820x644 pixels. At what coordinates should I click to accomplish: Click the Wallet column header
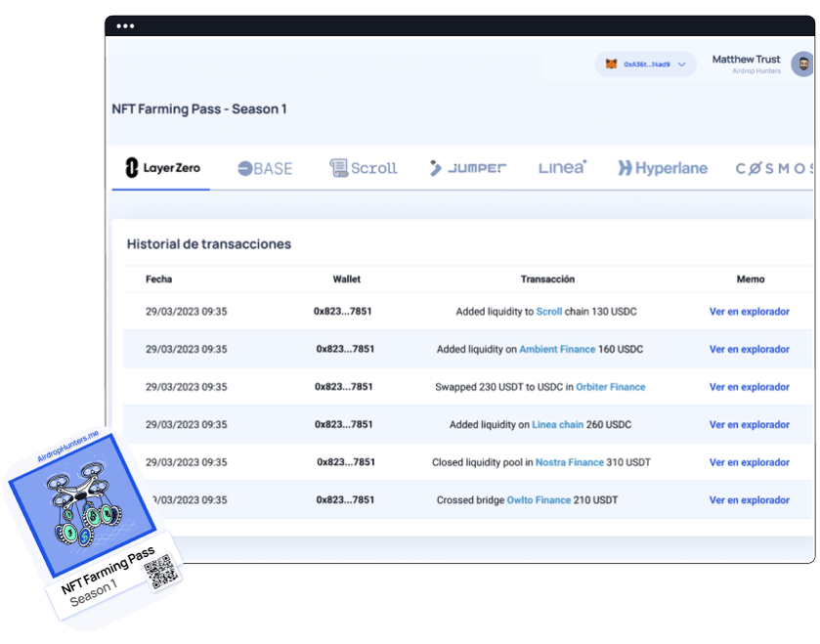[346, 279]
